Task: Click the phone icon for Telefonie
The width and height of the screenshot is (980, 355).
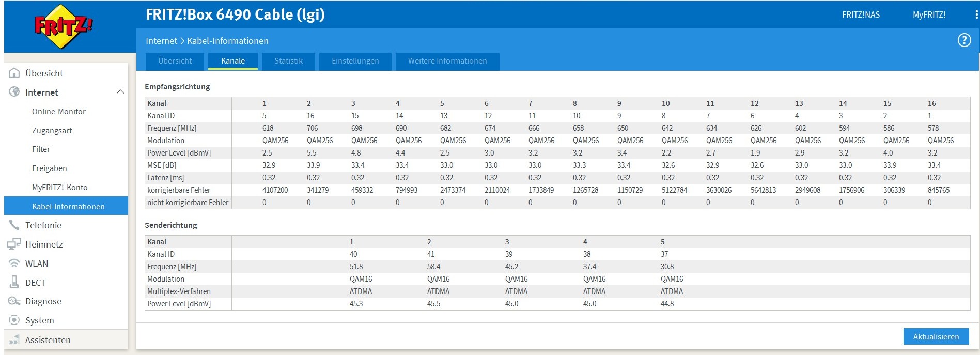Action: point(14,225)
